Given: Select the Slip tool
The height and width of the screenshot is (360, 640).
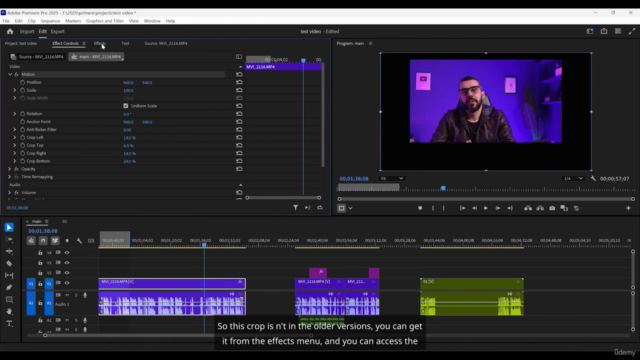Looking at the screenshot, I should point(9,276).
